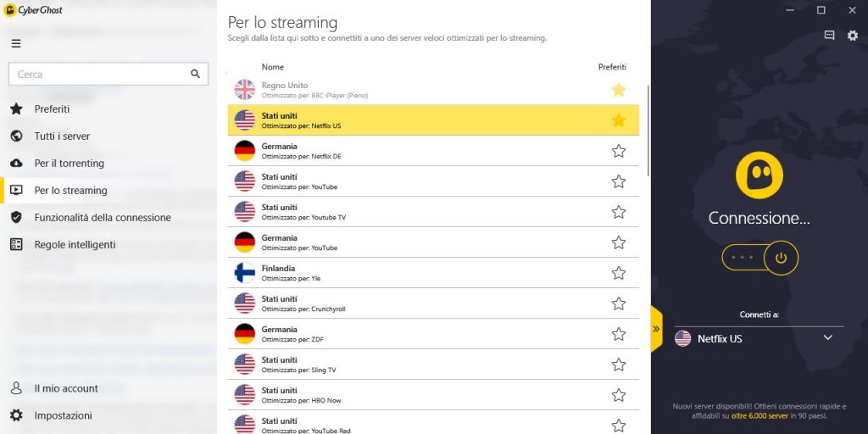Open Per il torrenting section
This screenshot has height=434, width=868.
[x=69, y=163]
